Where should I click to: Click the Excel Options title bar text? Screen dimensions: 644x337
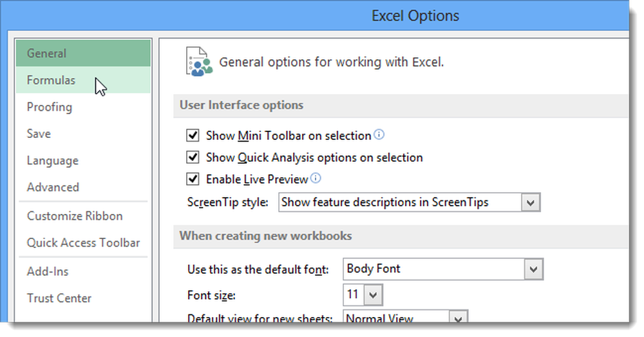(x=415, y=15)
